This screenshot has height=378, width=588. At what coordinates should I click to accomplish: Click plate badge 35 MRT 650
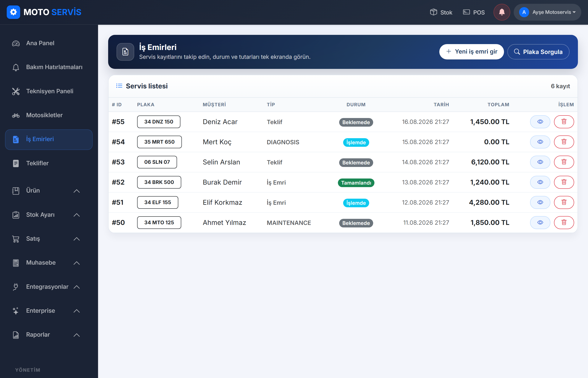(159, 142)
